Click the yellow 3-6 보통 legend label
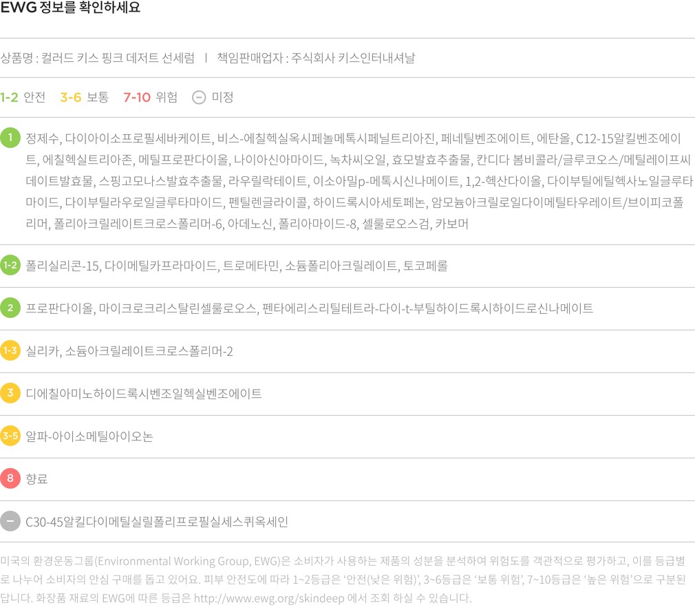 point(84,97)
